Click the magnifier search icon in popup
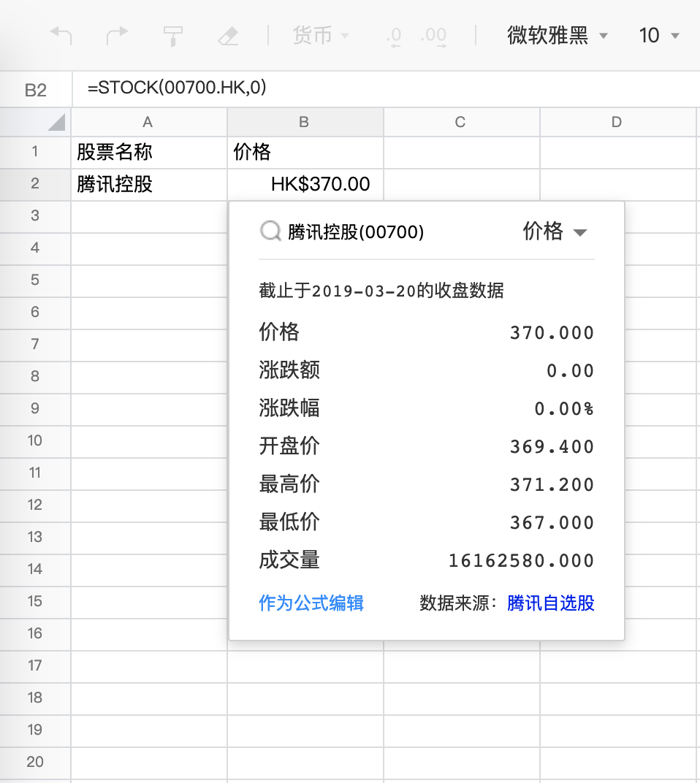 tap(271, 232)
